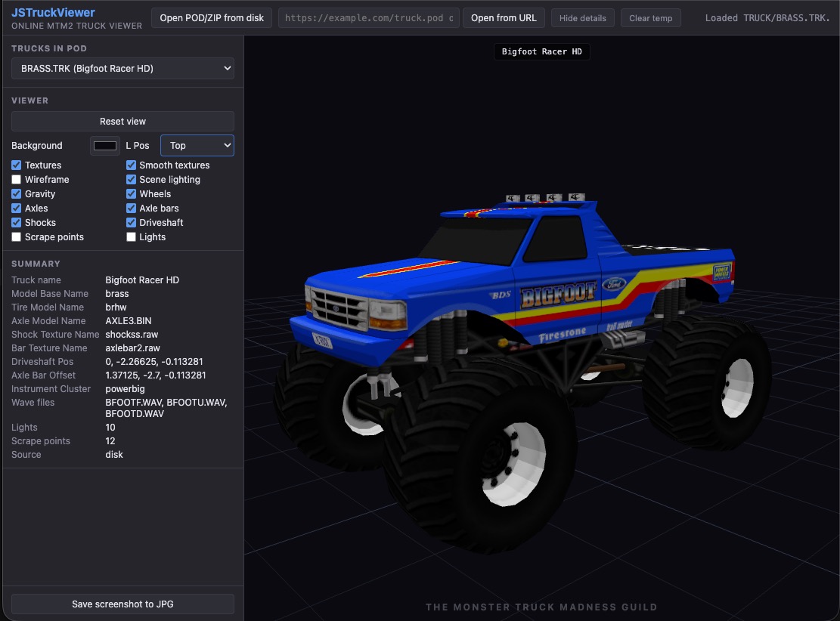Enable the Lights checkbox
840x621 pixels.
tap(132, 236)
